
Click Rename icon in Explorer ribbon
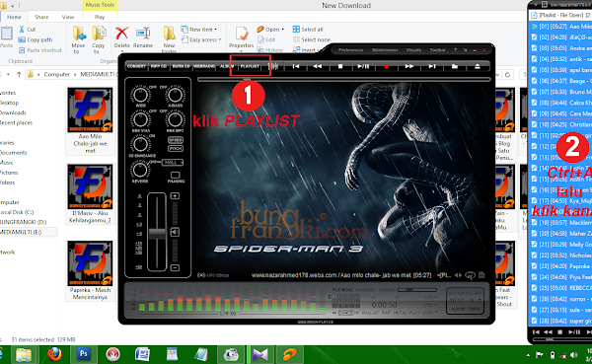pyautogui.click(x=143, y=37)
